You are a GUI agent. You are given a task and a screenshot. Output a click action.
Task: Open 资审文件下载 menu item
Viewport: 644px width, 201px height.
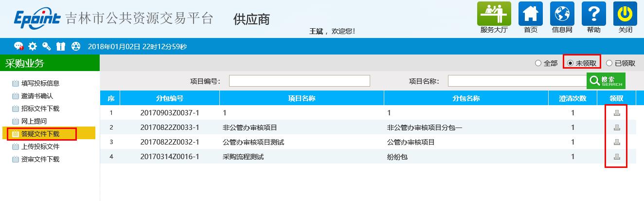click(40, 159)
